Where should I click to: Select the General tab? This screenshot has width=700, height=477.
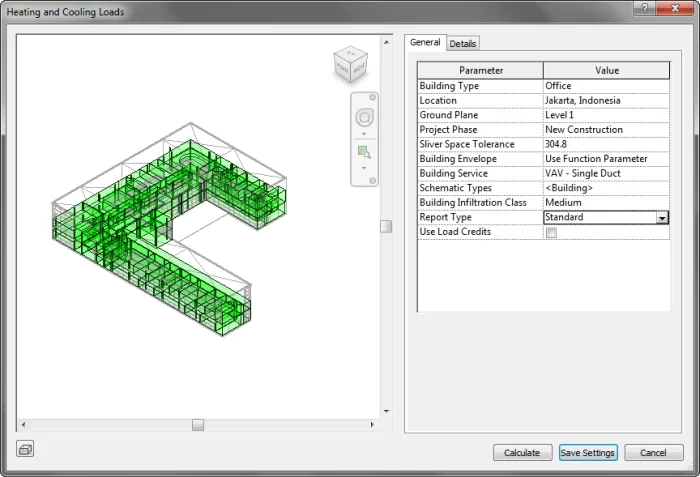pyautogui.click(x=425, y=43)
